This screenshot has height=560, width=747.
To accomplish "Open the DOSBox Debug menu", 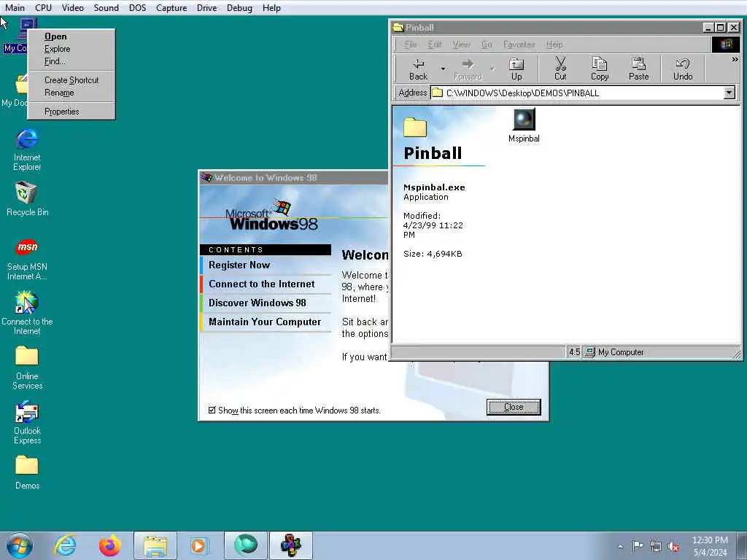I will click(239, 7).
